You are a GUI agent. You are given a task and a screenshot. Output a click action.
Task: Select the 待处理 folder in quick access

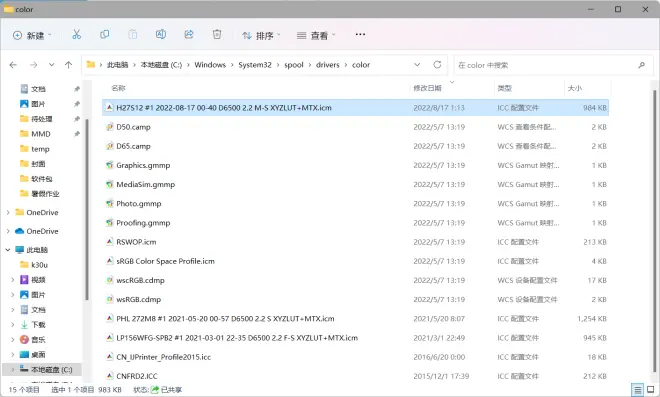click(42, 119)
